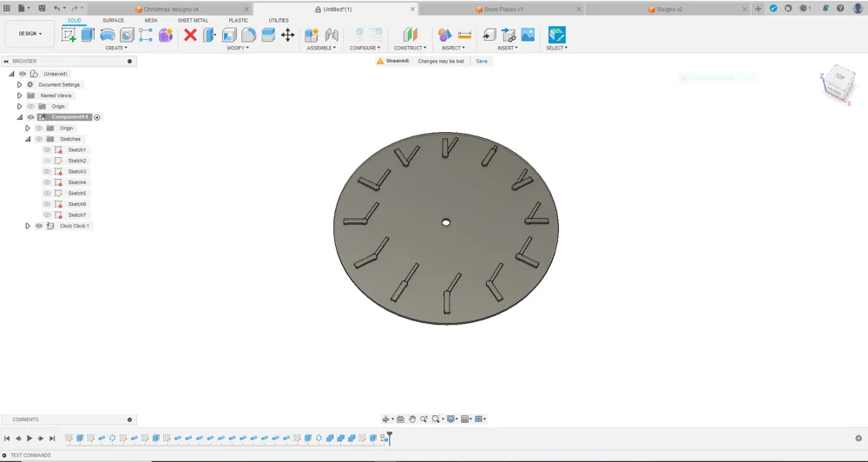The height and width of the screenshot is (462, 868).
Task: Show Sketch3 using its eye icon
Action: [x=47, y=172]
